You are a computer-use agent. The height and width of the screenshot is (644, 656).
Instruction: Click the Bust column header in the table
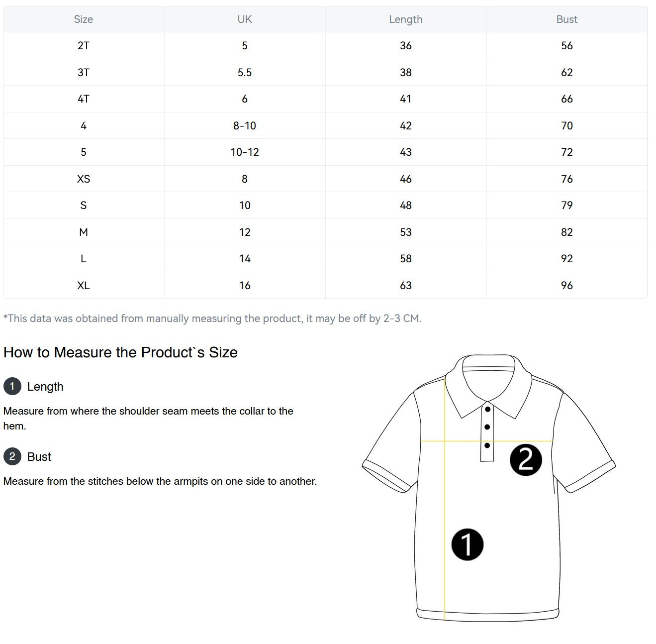[567, 19]
